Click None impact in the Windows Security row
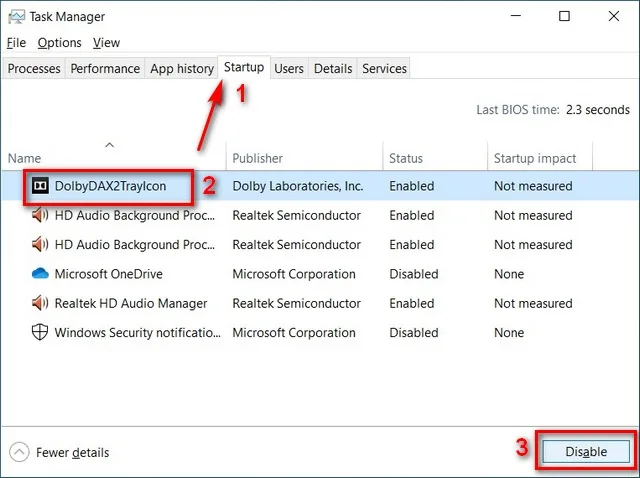 509,332
